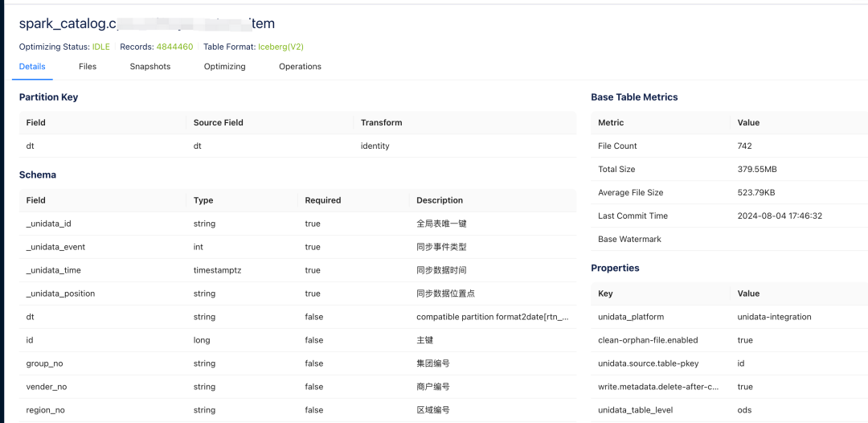
Task: Click the IDLE optimizing status value
Action: click(100, 47)
